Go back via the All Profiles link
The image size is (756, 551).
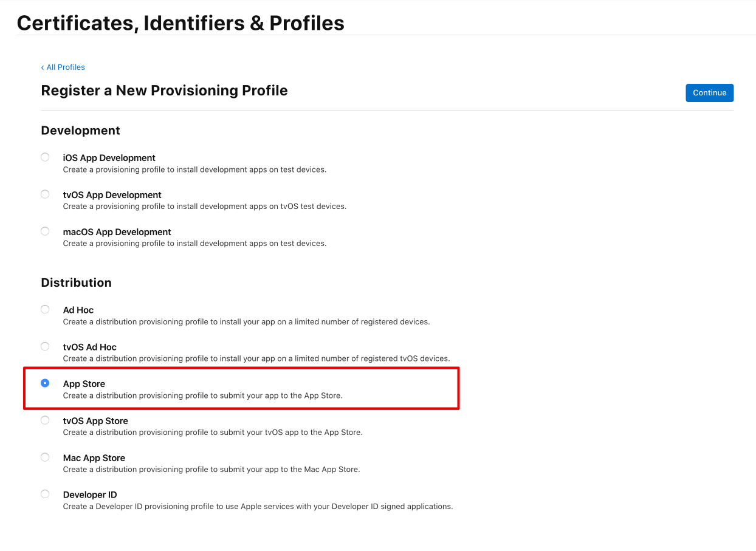tap(66, 67)
